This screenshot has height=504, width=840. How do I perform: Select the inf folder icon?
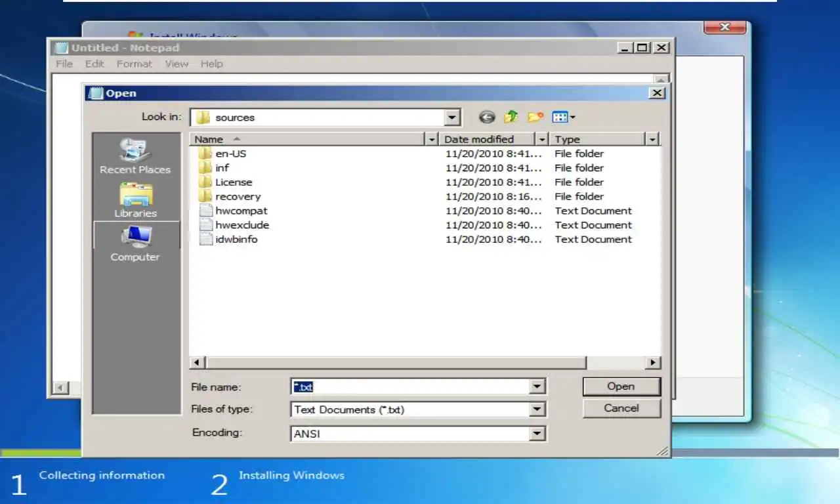[x=205, y=168]
